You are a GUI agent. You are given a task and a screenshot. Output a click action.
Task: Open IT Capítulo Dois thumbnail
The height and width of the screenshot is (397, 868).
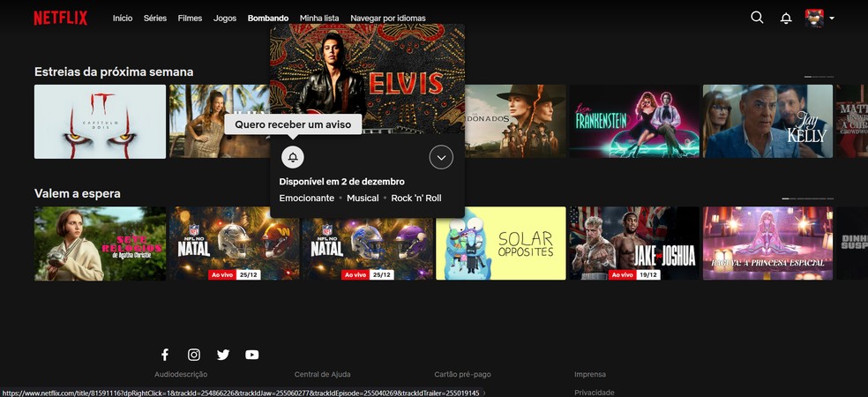pyautogui.click(x=101, y=122)
